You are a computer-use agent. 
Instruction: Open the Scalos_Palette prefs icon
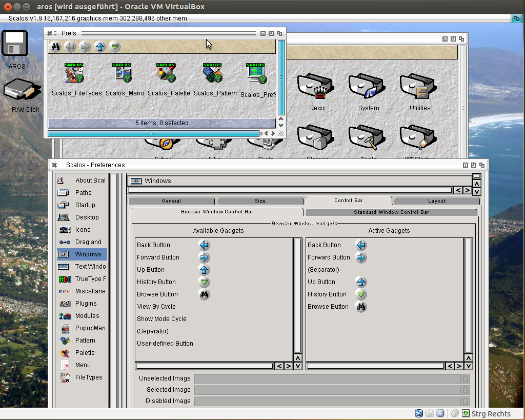coord(167,74)
